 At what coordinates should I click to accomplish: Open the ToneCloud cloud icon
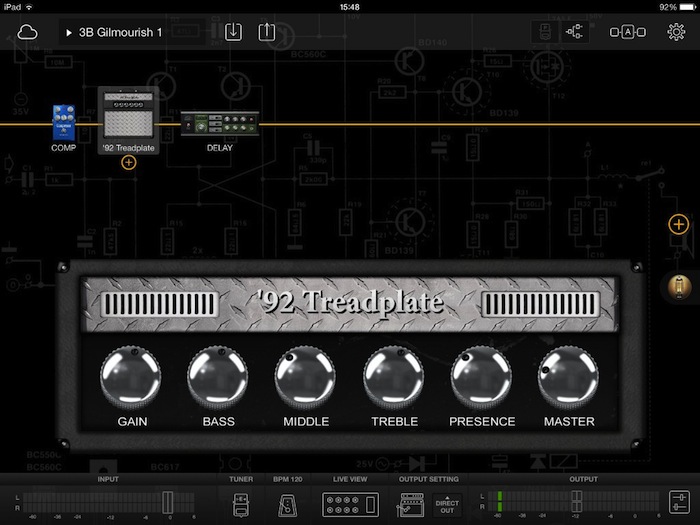27,32
